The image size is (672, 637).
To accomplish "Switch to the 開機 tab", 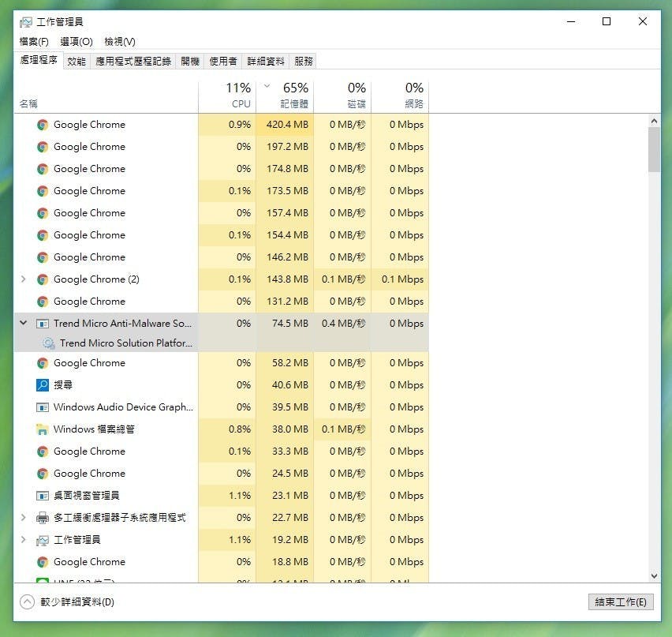I will [x=190, y=62].
